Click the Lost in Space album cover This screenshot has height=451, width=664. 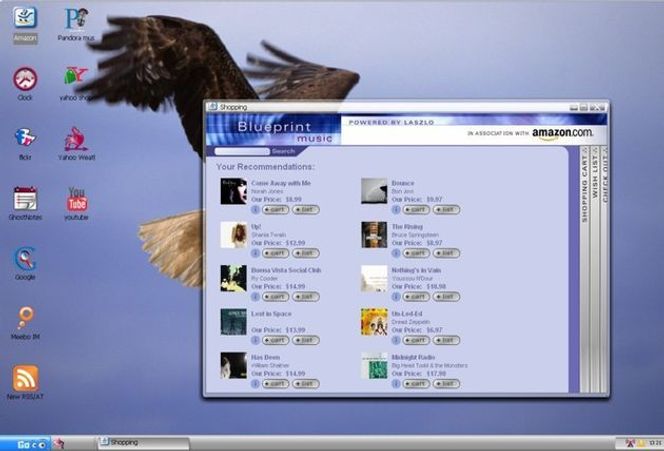tap(233, 322)
